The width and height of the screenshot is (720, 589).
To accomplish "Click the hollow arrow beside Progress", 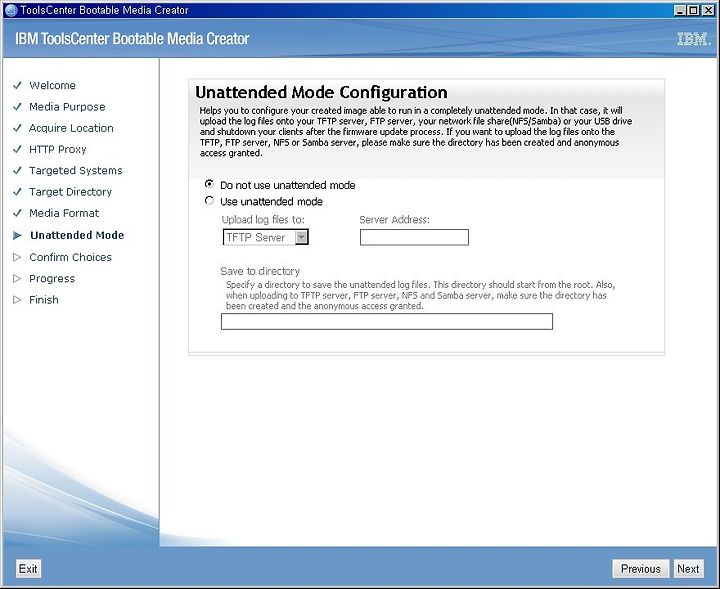I will coord(17,278).
